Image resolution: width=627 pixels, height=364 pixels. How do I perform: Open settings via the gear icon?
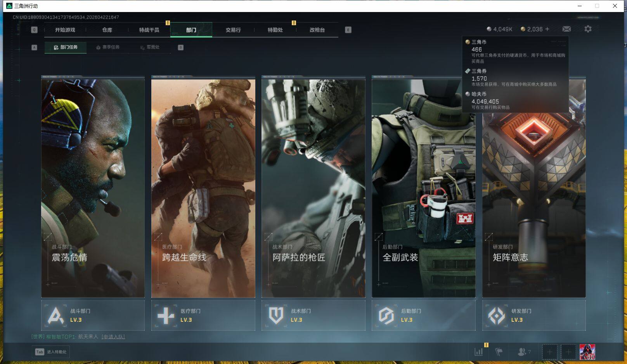(x=588, y=29)
